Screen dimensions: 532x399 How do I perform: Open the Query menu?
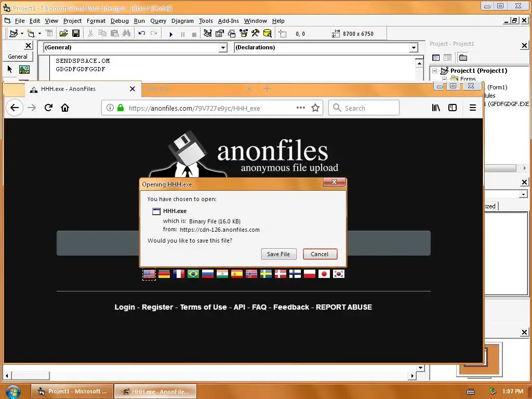tap(158, 21)
